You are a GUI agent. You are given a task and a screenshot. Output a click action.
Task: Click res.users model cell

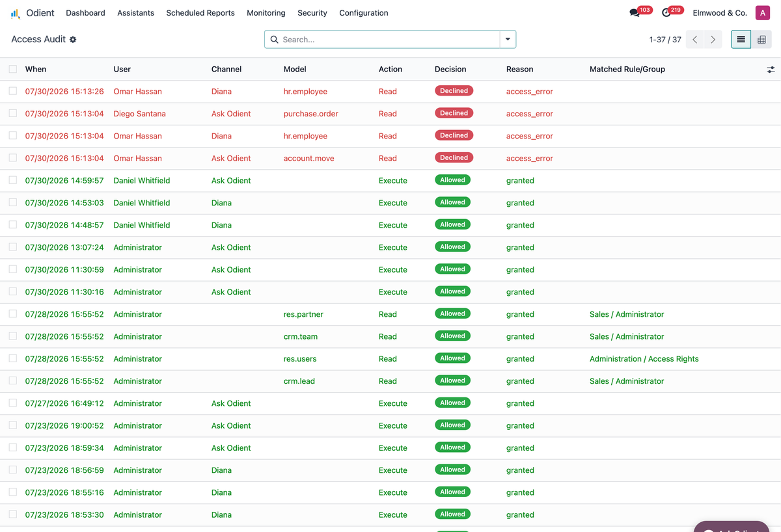[300, 359]
